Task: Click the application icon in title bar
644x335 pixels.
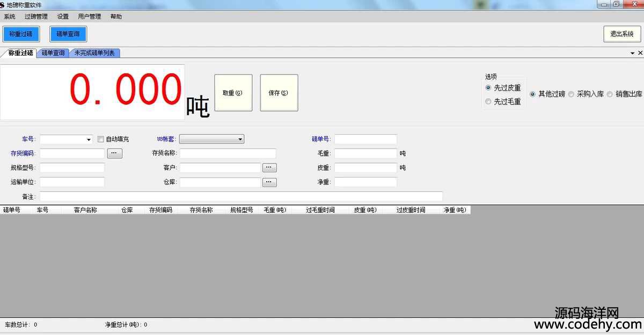Action: point(2,5)
